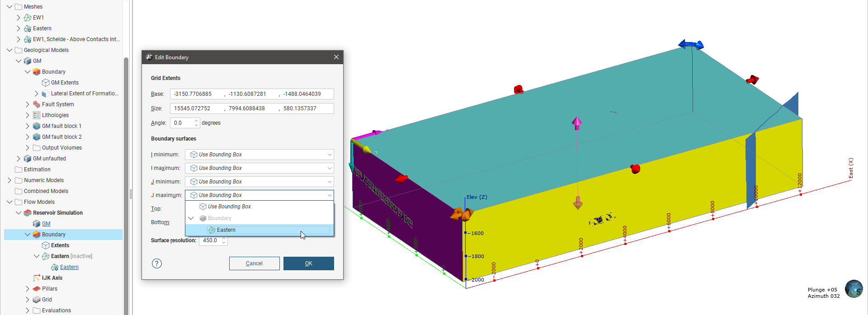Click the help question mark icon

(x=157, y=263)
